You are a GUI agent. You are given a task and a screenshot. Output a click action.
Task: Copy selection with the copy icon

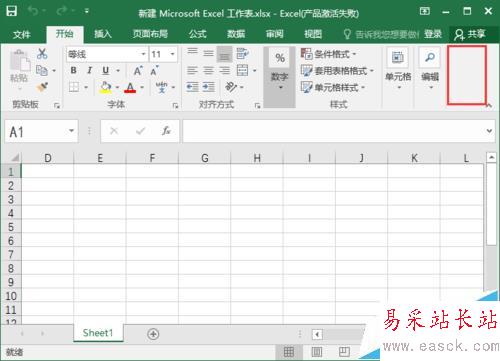tap(42, 70)
